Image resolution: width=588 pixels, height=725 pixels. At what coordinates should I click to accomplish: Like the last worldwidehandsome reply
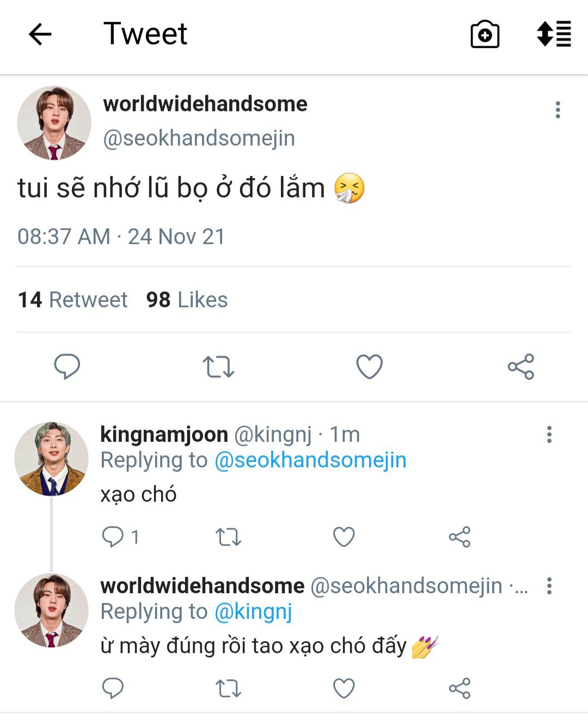[344, 689]
